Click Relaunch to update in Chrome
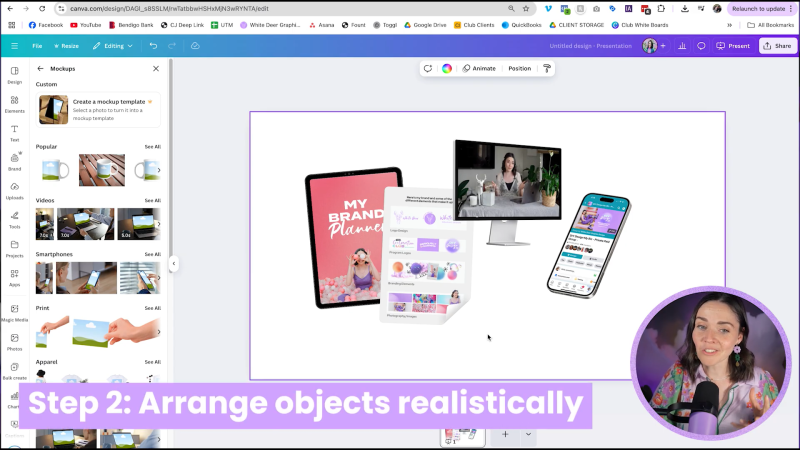The width and height of the screenshot is (800, 450). (762, 9)
